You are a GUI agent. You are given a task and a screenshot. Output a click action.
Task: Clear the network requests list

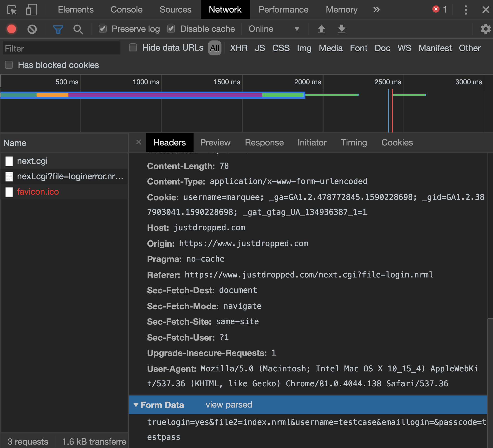[32, 29]
